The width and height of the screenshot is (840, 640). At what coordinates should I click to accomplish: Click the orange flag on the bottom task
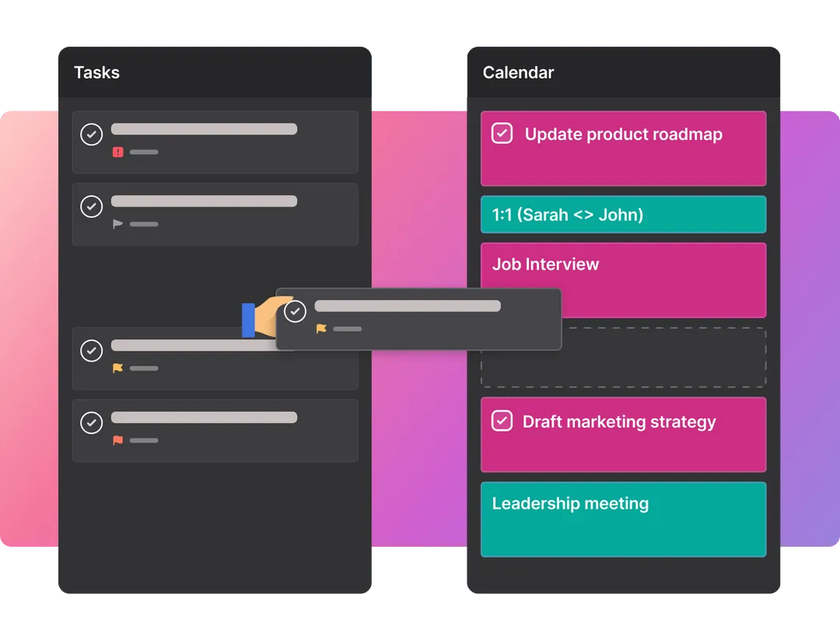tap(118, 440)
